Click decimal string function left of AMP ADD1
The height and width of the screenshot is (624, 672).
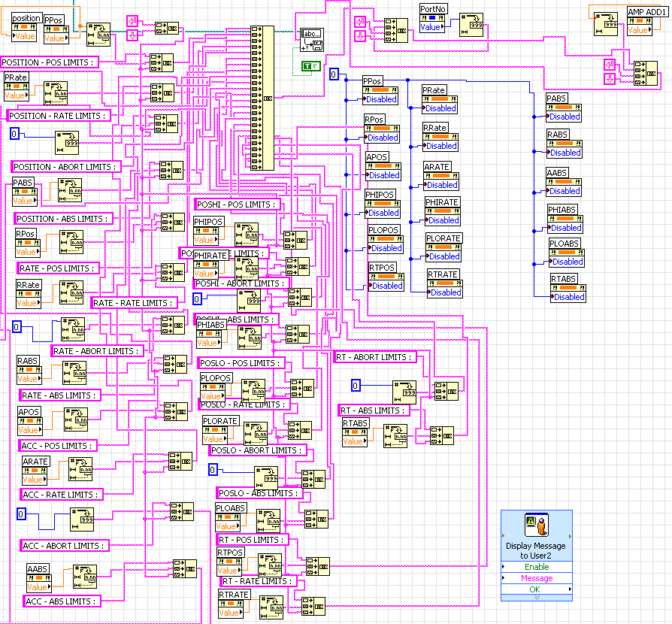click(x=606, y=24)
